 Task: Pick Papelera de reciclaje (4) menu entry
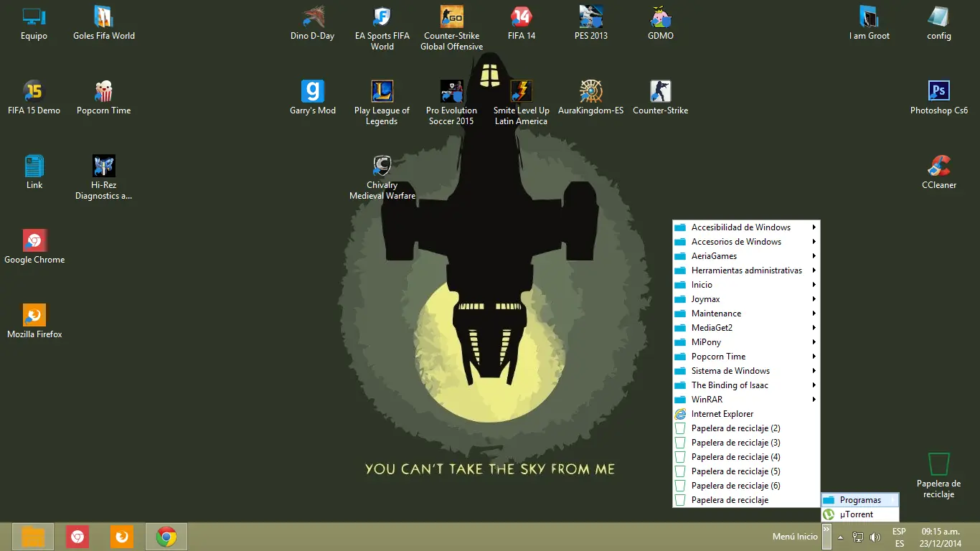click(746, 457)
